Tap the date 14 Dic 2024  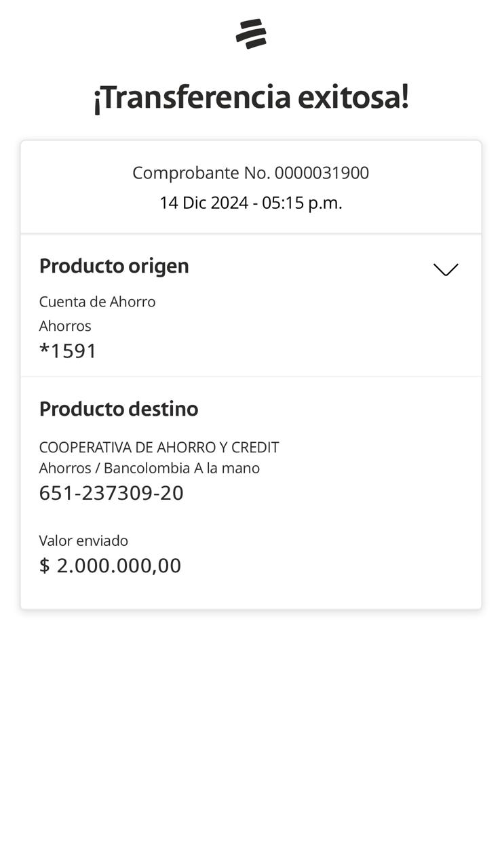coord(204,203)
